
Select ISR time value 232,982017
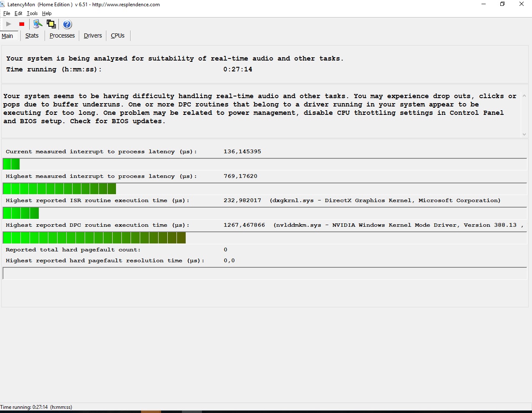[x=242, y=200]
